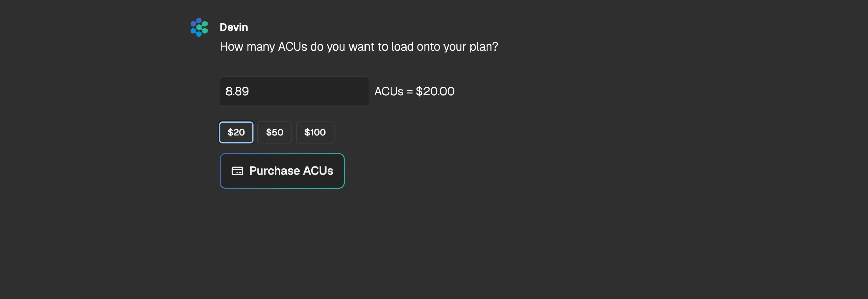
Task: Click the 8.89 value in the ACU box
Action: pos(237,91)
